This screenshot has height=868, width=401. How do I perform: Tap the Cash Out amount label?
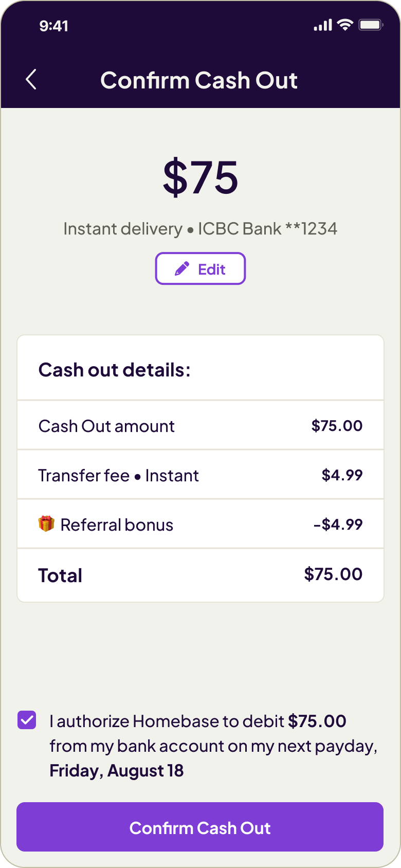(106, 426)
